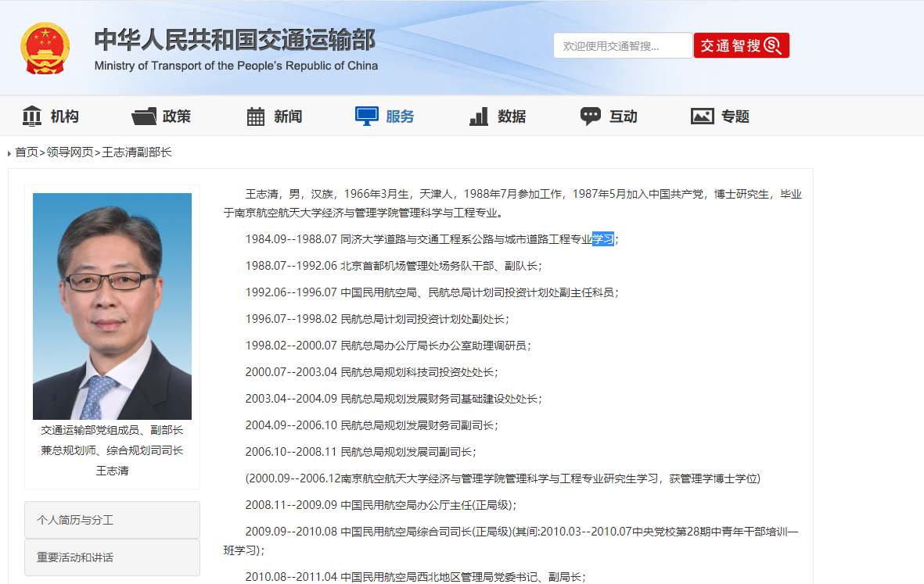Image resolution: width=924 pixels, height=584 pixels.
Task: Click the line starting 2008.11--2009.09
Action: pyautogui.click(x=381, y=505)
